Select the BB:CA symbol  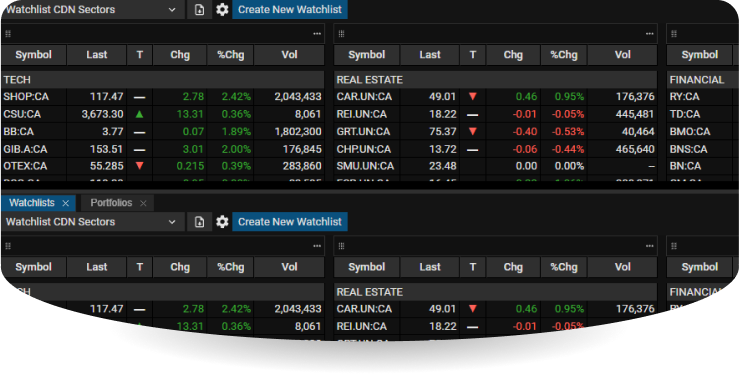coord(18,131)
